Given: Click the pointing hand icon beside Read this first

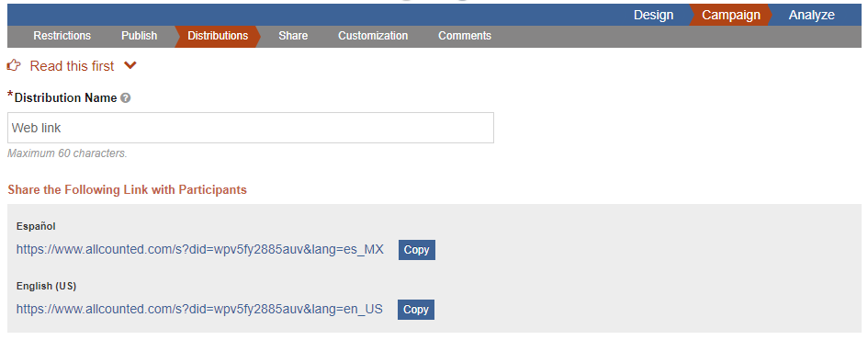Looking at the screenshot, I should 14,66.
